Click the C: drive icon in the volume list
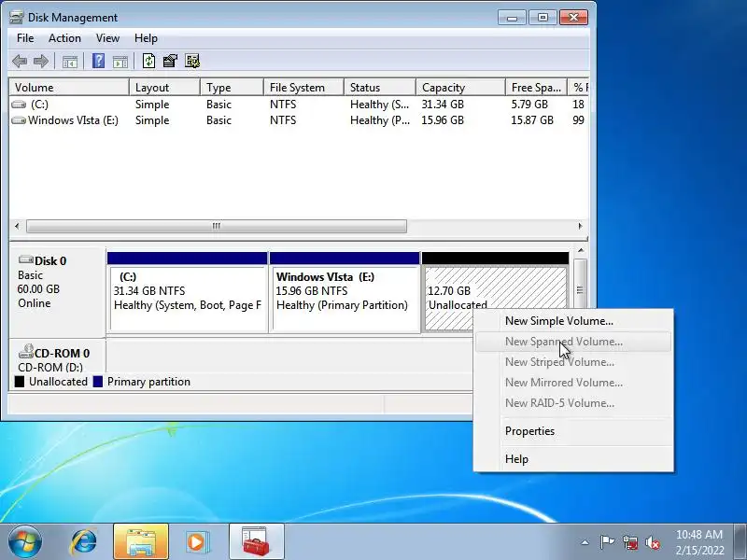This screenshot has width=747, height=560. [x=19, y=105]
